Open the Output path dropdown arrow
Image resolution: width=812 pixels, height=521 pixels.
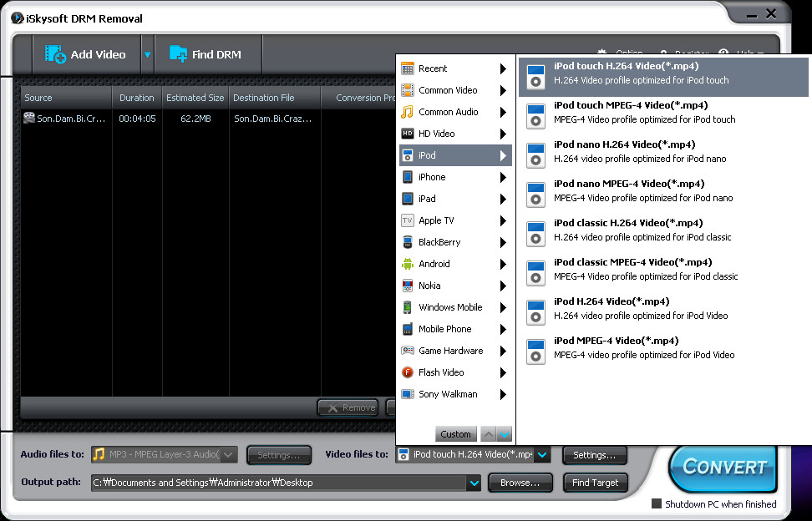(474, 483)
